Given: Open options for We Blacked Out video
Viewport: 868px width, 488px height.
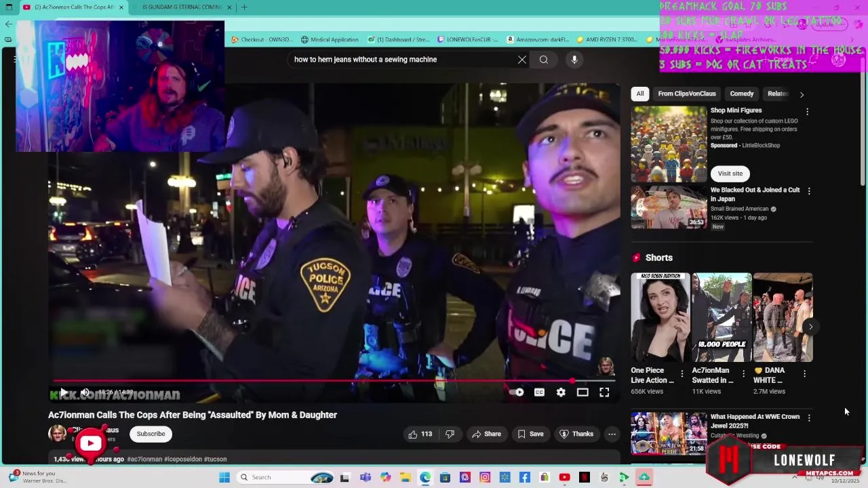Looking at the screenshot, I should click(808, 191).
